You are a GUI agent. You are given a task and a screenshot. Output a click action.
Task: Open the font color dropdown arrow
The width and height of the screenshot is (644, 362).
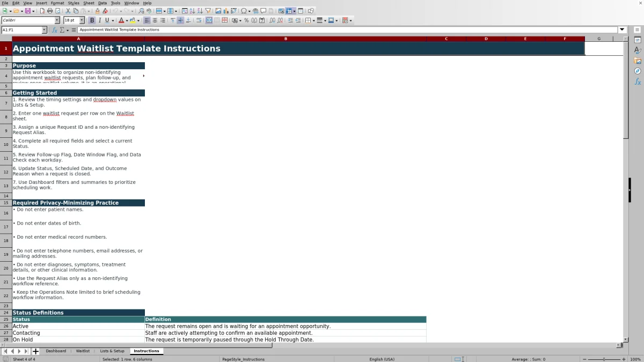click(x=127, y=21)
